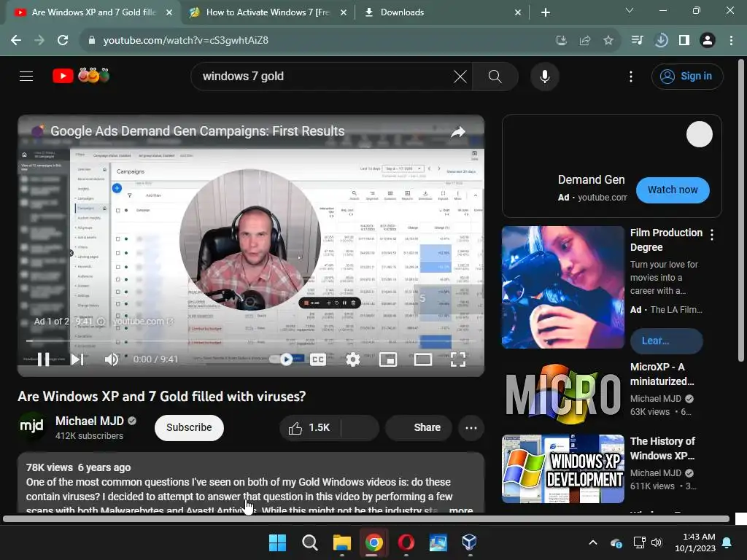Viewport: 747px width, 560px height.
Task: Open File Explorer from taskbar
Action: (341, 542)
